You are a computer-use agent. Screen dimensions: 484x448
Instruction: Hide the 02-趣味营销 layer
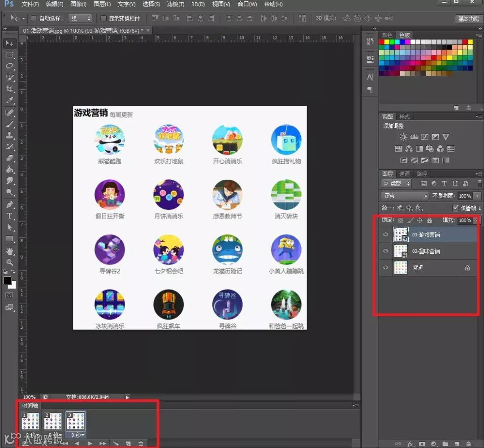click(x=385, y=251)
